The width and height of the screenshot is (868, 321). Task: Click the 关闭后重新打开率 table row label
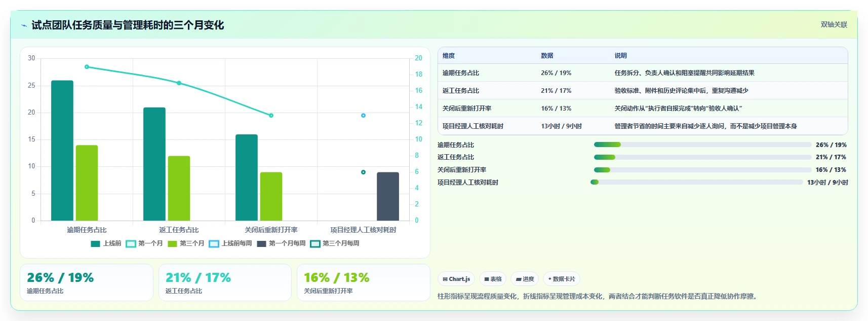[x=467, y=109]
